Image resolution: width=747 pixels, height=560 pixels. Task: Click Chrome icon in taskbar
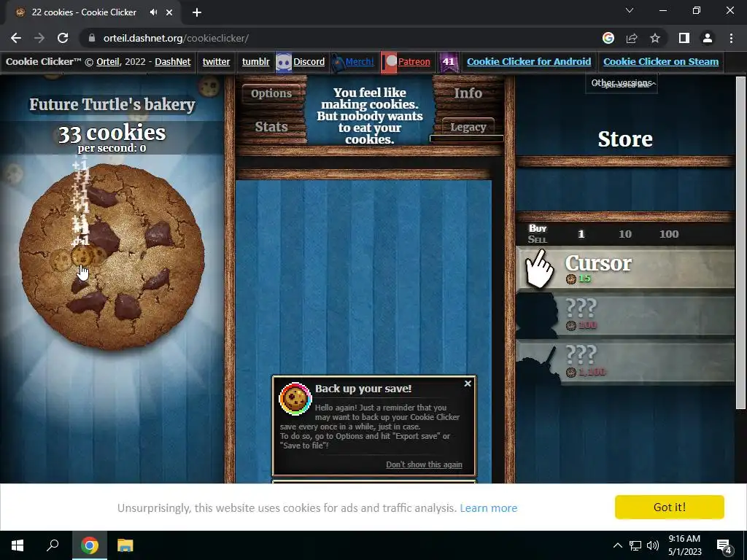90,545
